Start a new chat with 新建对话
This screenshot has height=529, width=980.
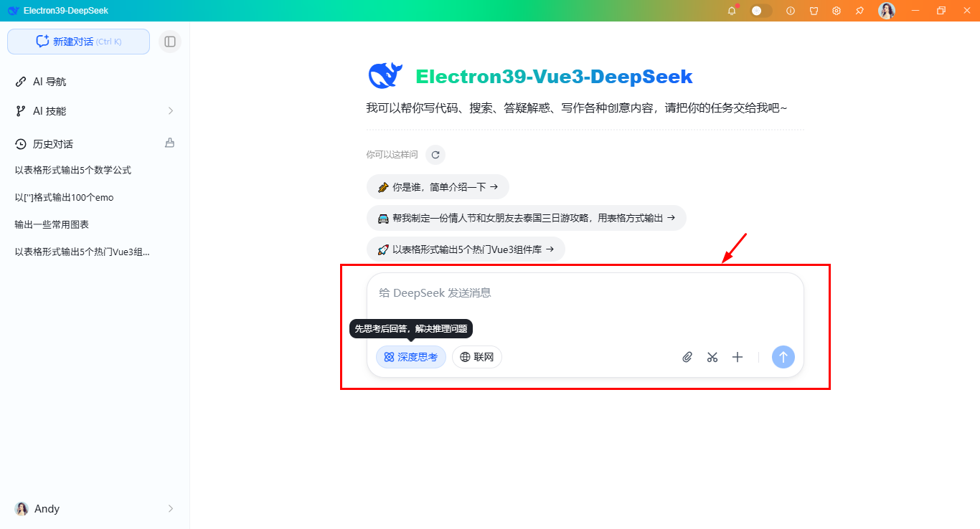[x=78, y=41]
